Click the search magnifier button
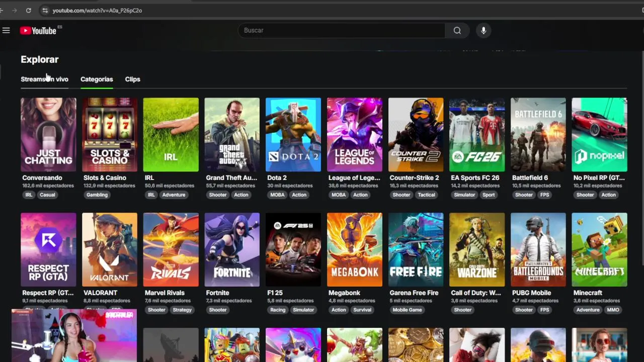Viewport: 644px width, 362px height. pos(457,31)
